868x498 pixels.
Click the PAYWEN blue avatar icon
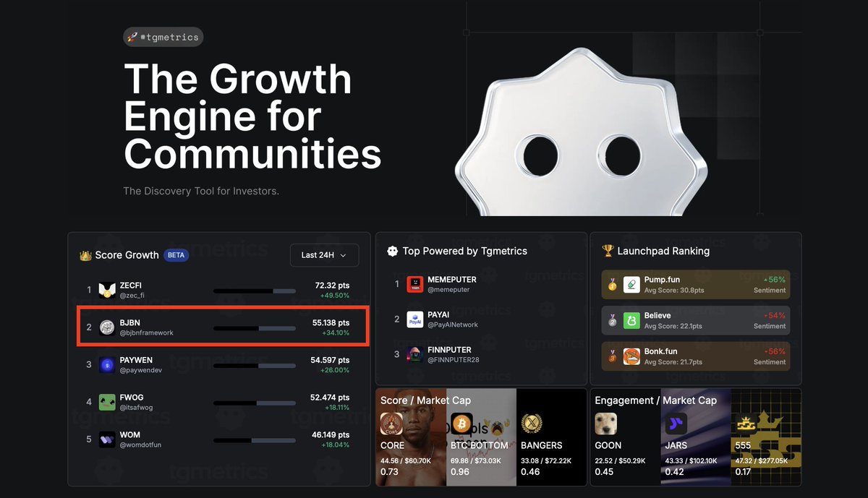(x=107, y=365)
